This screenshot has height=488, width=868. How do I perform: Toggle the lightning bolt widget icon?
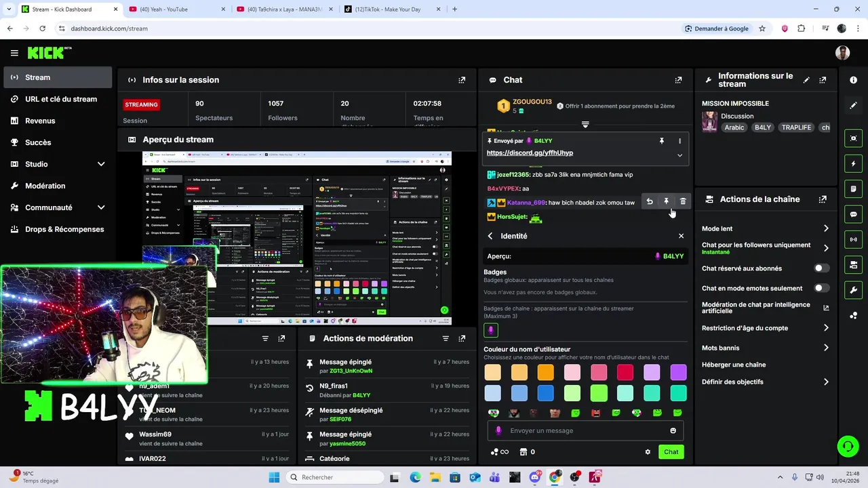tap(853, 163)
